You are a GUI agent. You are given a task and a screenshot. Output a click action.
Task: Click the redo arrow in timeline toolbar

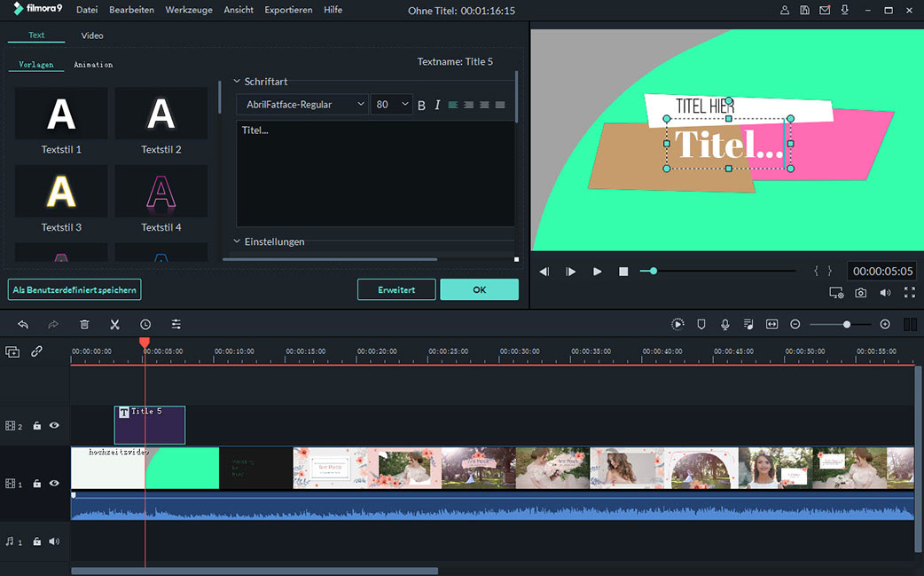pos(53,324)
